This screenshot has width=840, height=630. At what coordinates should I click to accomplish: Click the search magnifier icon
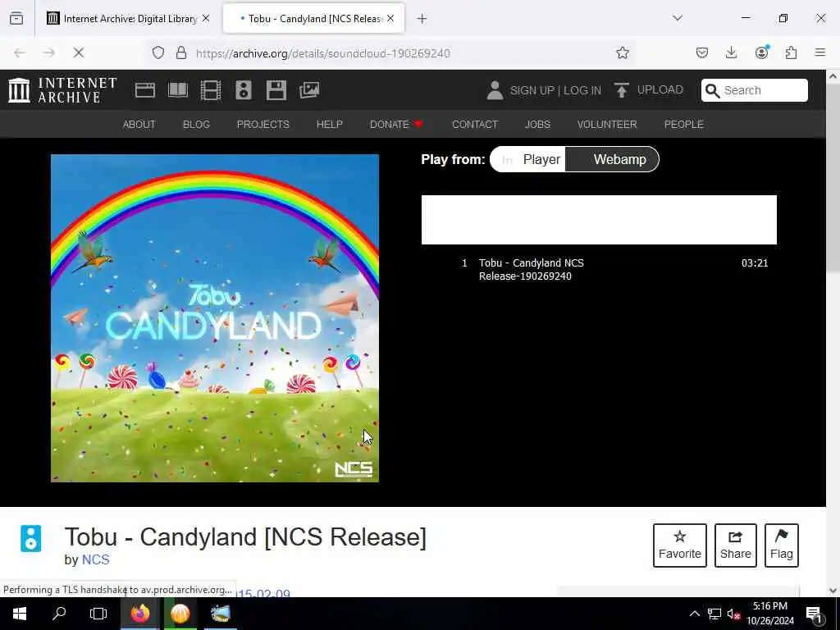[x=713, y=90]
